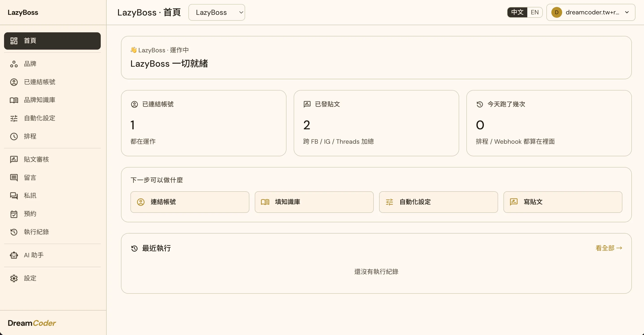Click the 私訊 chat bubbles icon
Screen dimensions: 644x335
(x=14, y=196)
